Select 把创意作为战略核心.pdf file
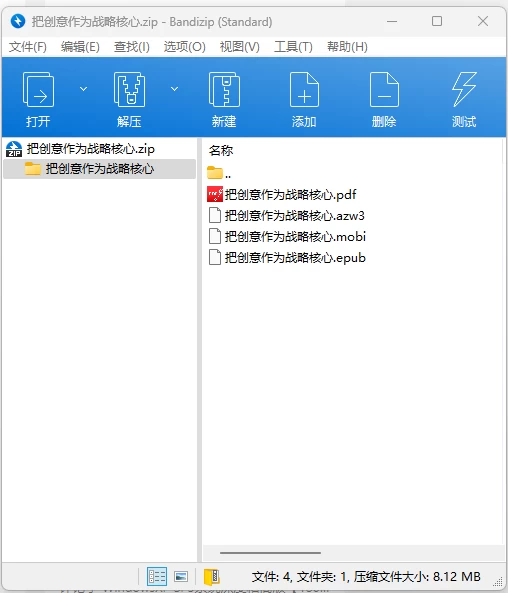Viewport: 508px width, 593px height. [x=290, y=194]
